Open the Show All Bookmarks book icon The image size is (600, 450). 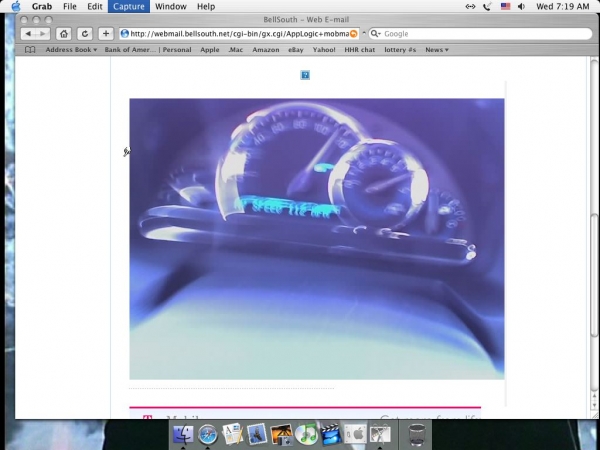(30, 49)
